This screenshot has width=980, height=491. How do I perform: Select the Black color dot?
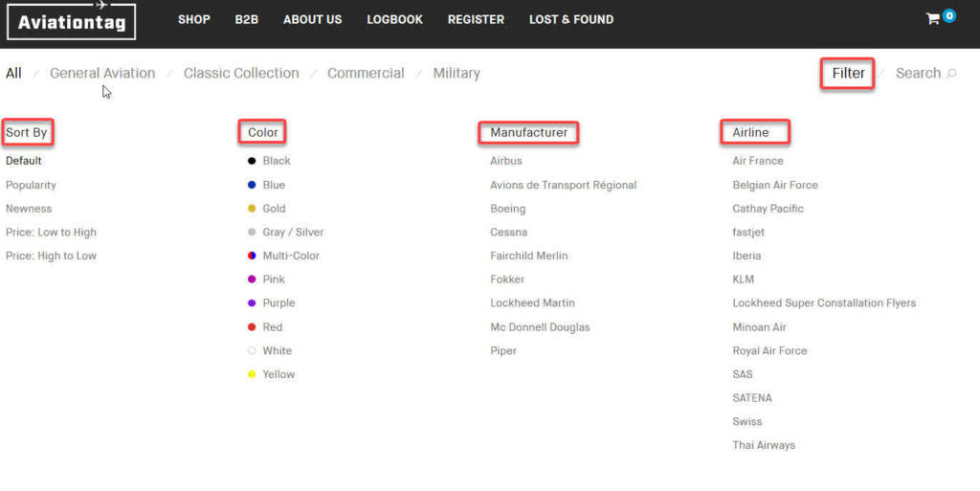252,161
